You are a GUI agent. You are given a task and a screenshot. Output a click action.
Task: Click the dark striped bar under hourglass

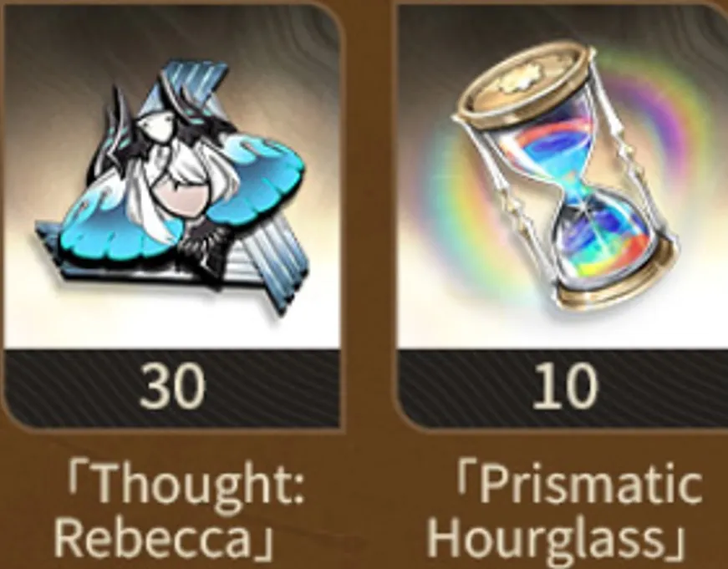[x=563, y=389]
